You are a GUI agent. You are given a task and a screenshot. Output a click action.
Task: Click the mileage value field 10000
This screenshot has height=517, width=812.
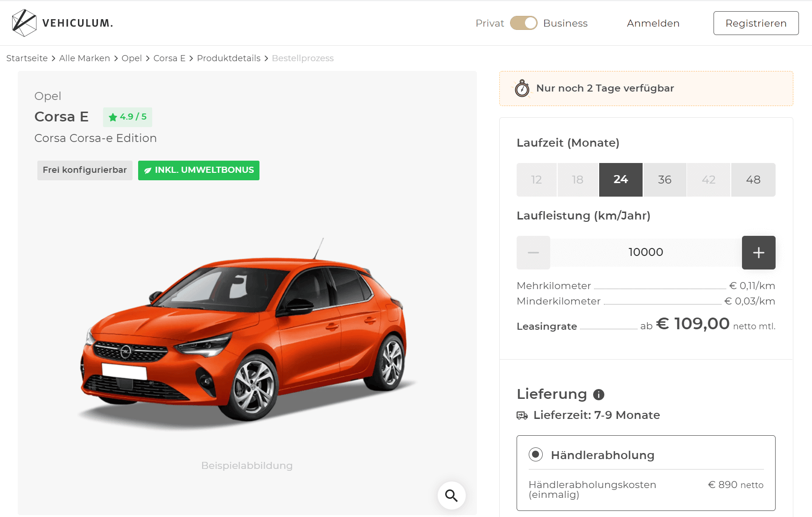[x=646, y=253]
